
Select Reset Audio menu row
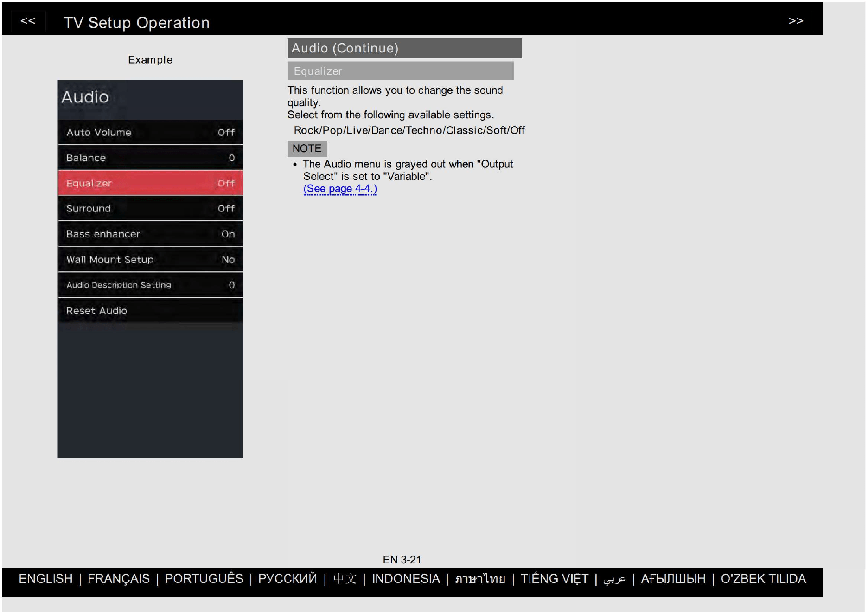150,310
